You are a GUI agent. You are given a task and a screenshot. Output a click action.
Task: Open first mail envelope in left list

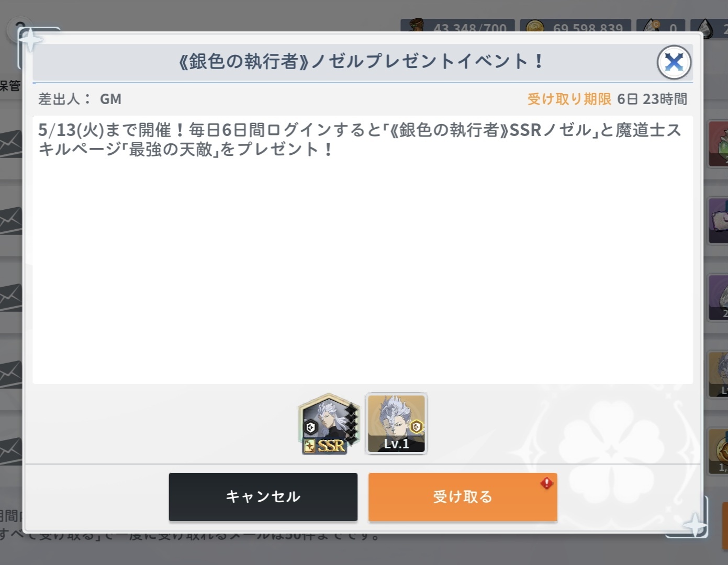pos(10,143)
